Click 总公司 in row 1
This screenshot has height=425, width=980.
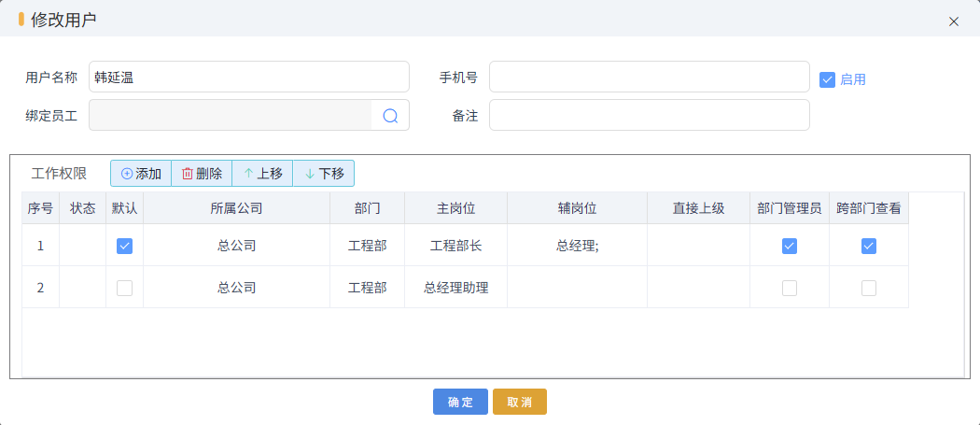point(236,246)
